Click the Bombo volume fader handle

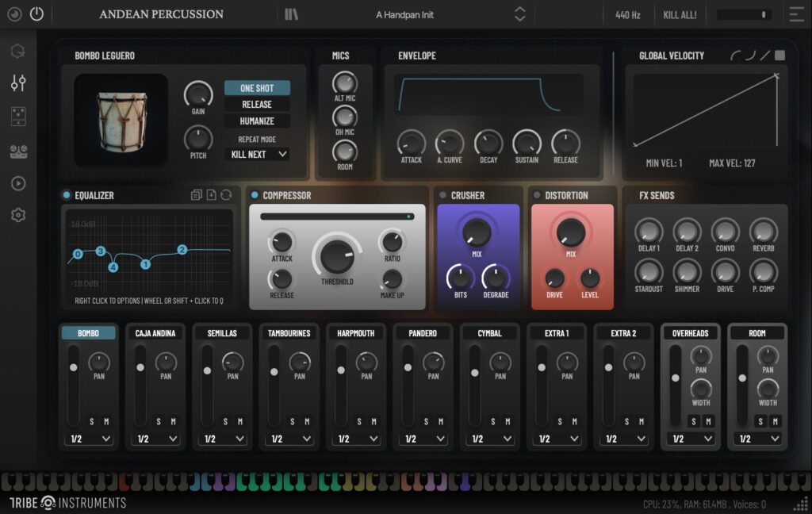[74, 367]
